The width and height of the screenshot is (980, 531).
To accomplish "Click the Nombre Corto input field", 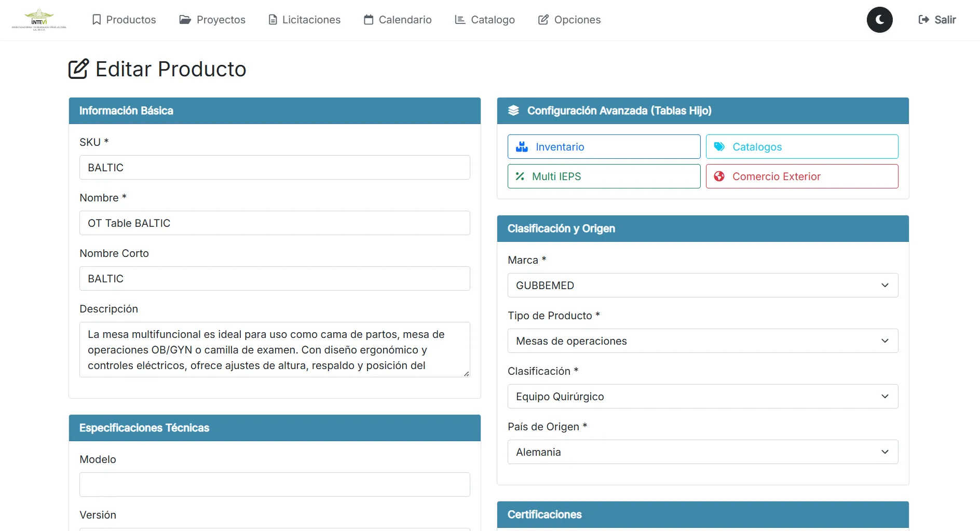I will [x=275, y=279].
